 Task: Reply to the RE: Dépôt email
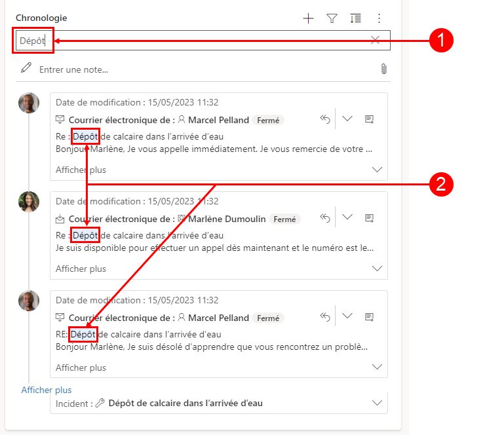[x=325, y=317]
